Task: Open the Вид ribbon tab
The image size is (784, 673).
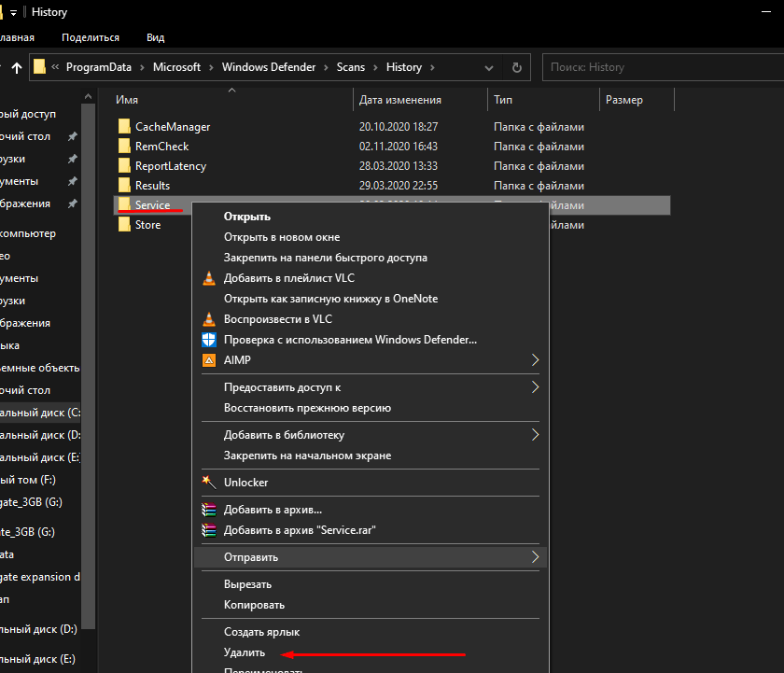Action: tap(155, 37)
